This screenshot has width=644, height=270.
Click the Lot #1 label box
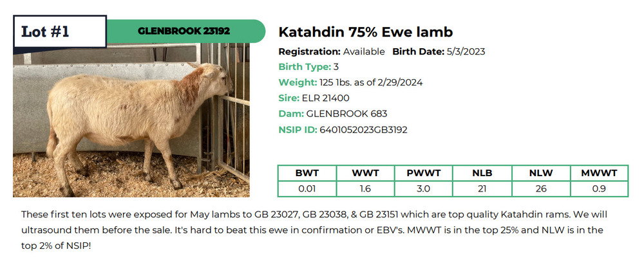60,32
